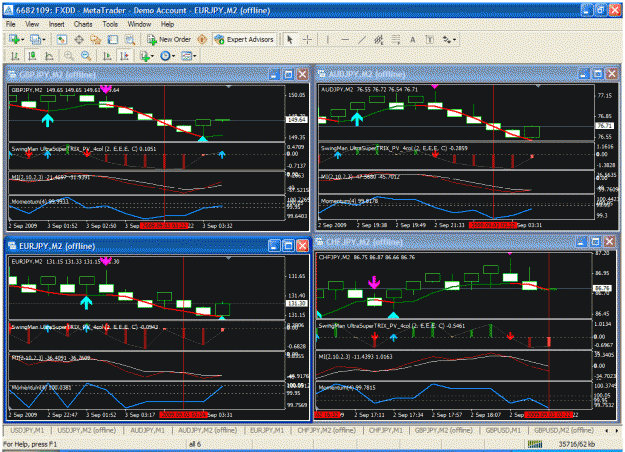The image size is (625, 452).
Task: Select the trendline drawing tool
Action: point(362,39)
